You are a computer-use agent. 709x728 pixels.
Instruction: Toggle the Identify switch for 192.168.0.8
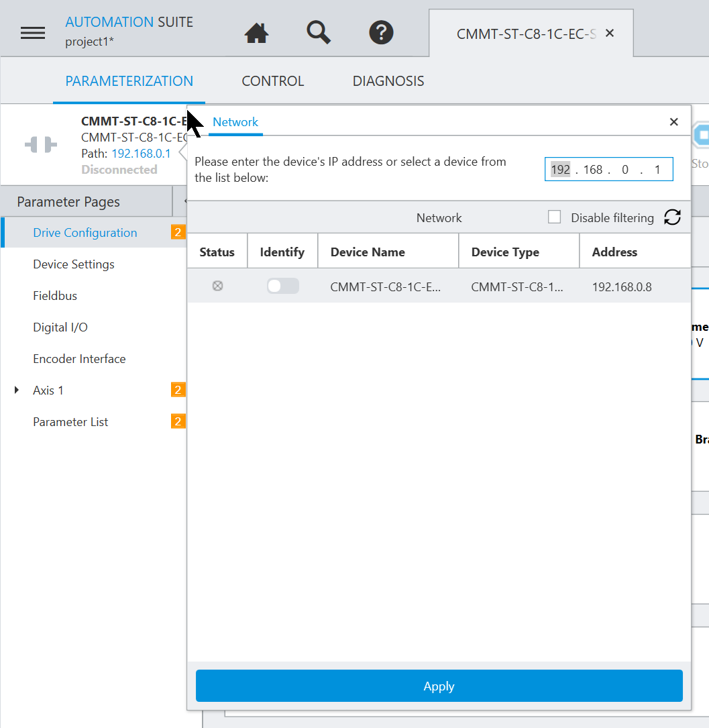coord(282,286)
